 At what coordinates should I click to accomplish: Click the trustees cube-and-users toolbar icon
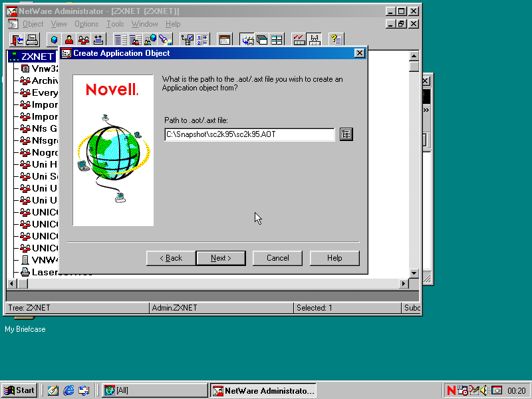150,40
